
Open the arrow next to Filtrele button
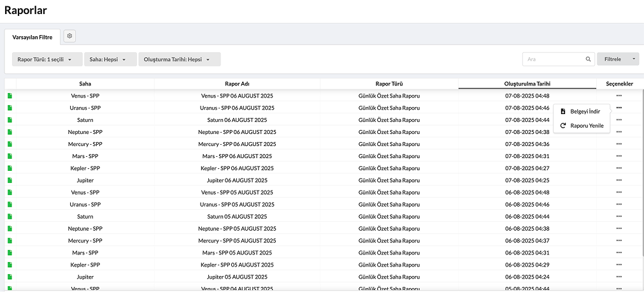(x=634, y=59)
